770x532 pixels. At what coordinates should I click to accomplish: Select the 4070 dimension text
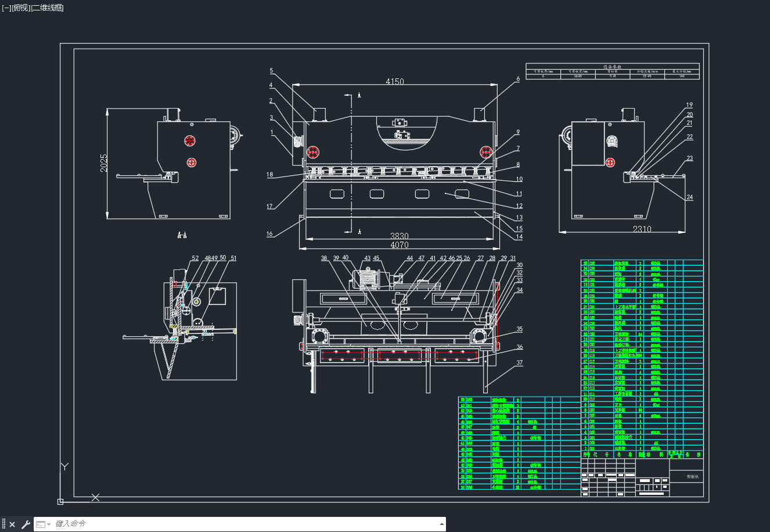pos(399,245)
